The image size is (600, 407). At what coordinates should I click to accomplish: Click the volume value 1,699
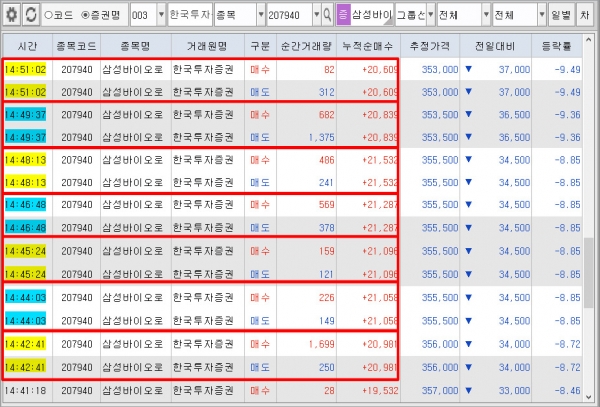coord(321,344)
